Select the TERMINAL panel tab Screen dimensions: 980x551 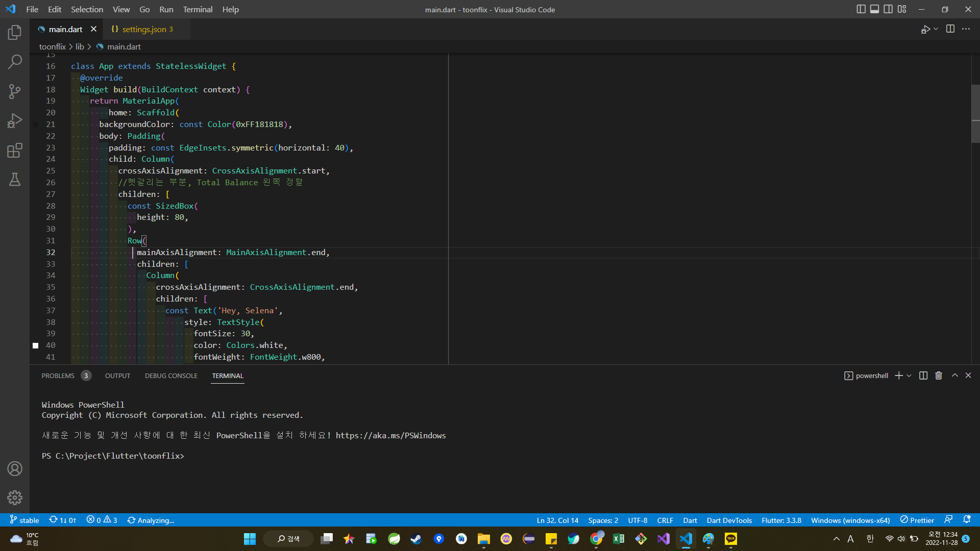point(228,375)
